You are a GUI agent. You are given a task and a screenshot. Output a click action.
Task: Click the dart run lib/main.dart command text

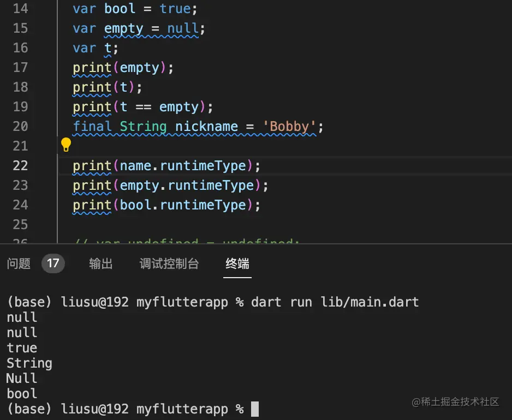[x=335, y=302]
